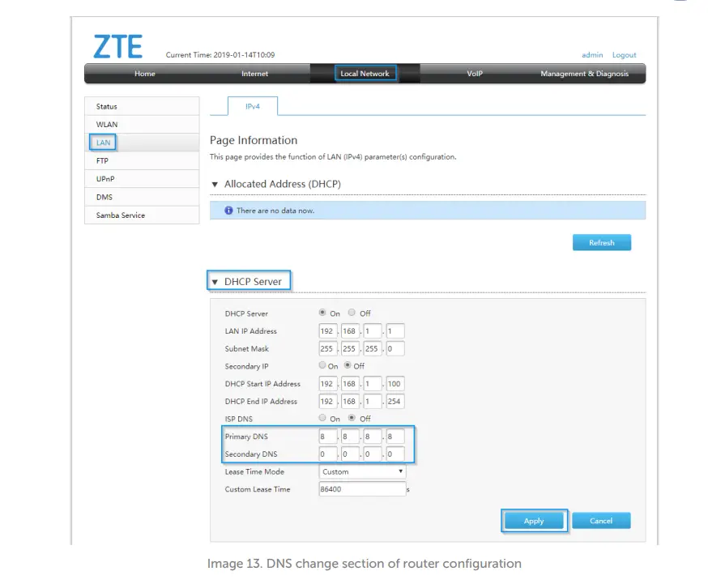Refresh the allocated address list
This screenshot has width=708, height=588.
[x=602, y=242]
